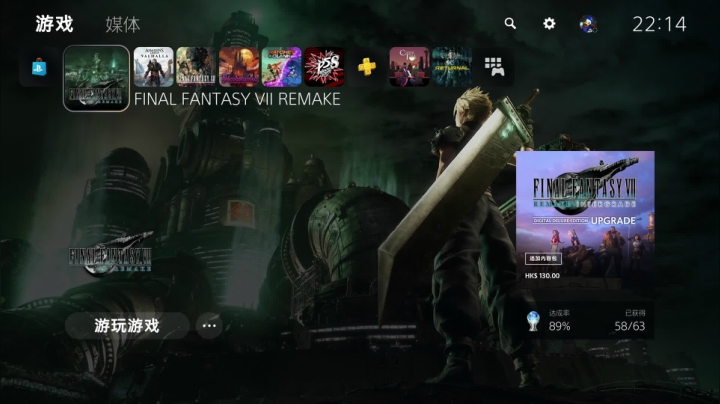This screenshot has height=404, width=720.
Task: Click the 游玩游戏 play button
Action: coord(127,326)
